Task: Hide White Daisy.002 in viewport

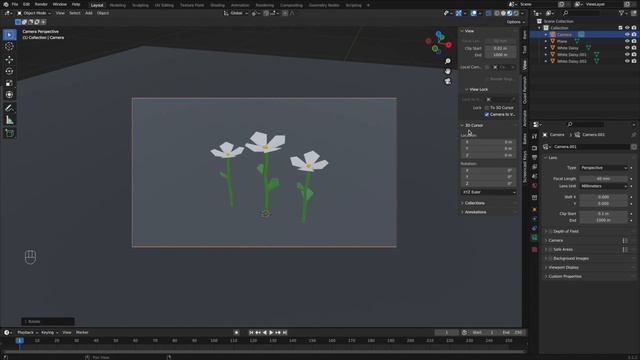Action: pyautogui.click(x=627, y=61)
